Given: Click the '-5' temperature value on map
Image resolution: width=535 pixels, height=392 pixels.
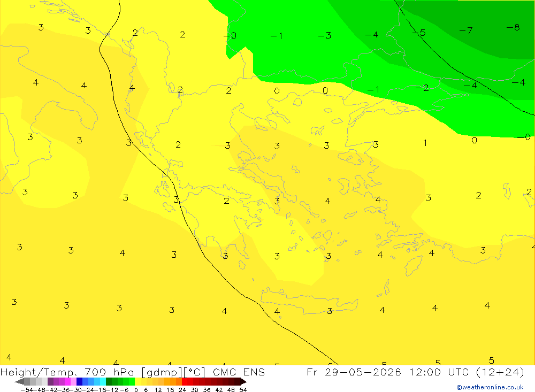Looking at the screenshot, I should click(419, 33).
